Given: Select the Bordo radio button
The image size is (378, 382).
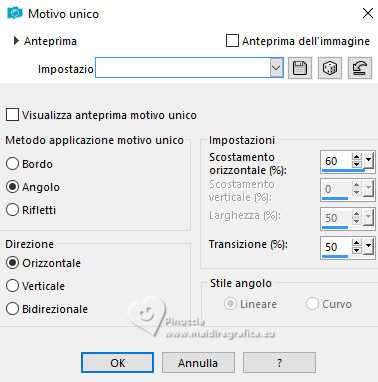Looking at the screenshot, I should pos(12,164).
